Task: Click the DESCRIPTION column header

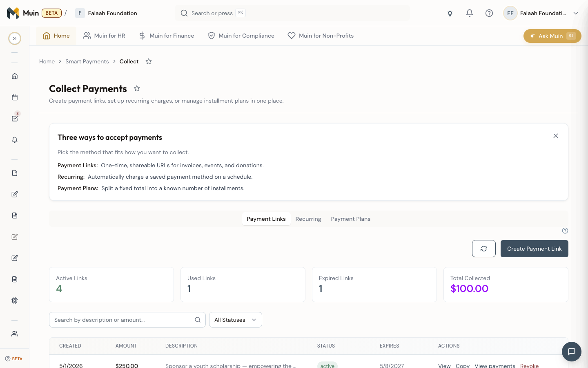Action: 182,346
